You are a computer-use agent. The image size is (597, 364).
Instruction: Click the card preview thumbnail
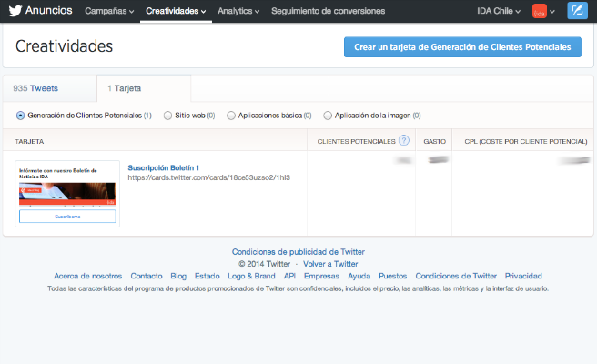coord(67,194)
